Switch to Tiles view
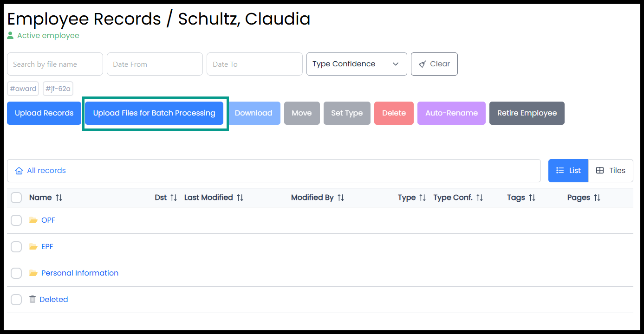644x334 pixels. [x=611, y=171]
